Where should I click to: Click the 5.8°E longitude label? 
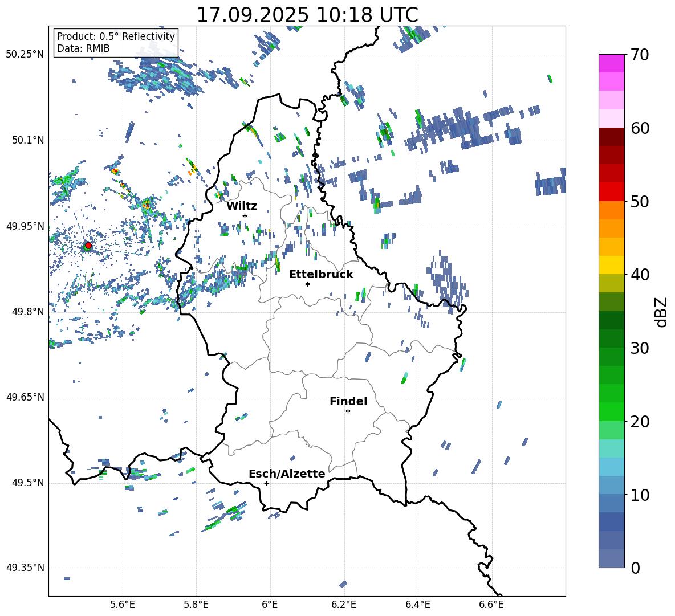point(196,605)
